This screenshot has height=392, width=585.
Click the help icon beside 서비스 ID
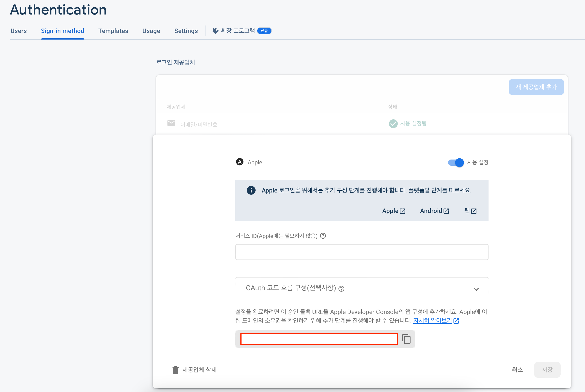click(323, 236)
